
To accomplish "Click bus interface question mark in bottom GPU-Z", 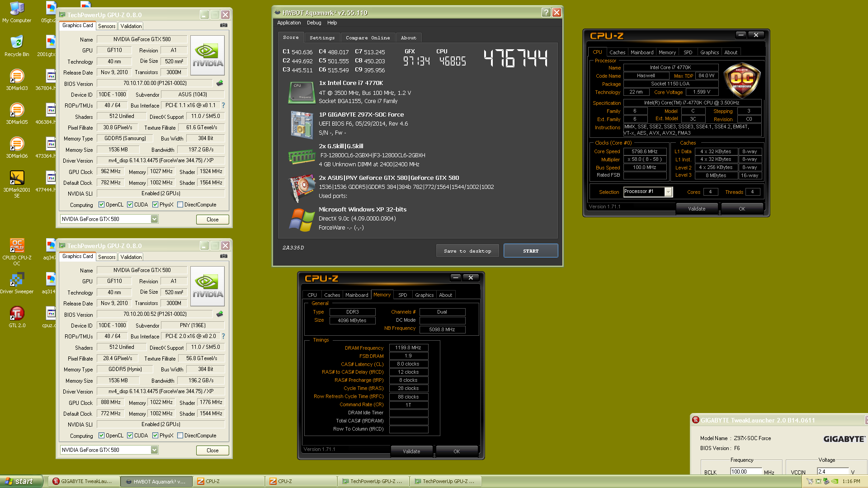I will [x=223, y=336].
